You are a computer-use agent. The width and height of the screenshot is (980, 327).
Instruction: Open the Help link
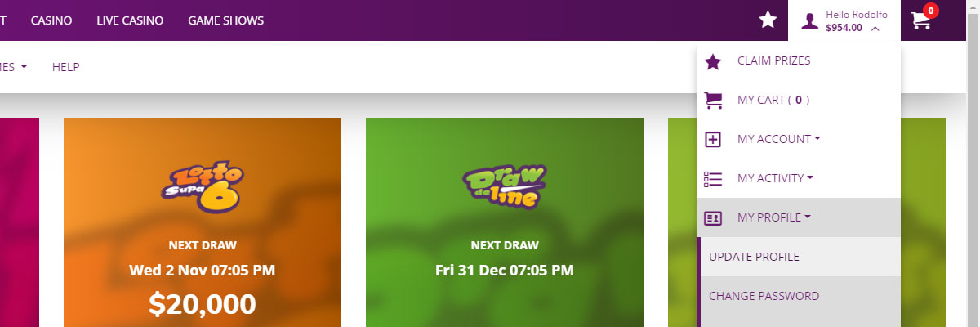(x=65, y=67)
